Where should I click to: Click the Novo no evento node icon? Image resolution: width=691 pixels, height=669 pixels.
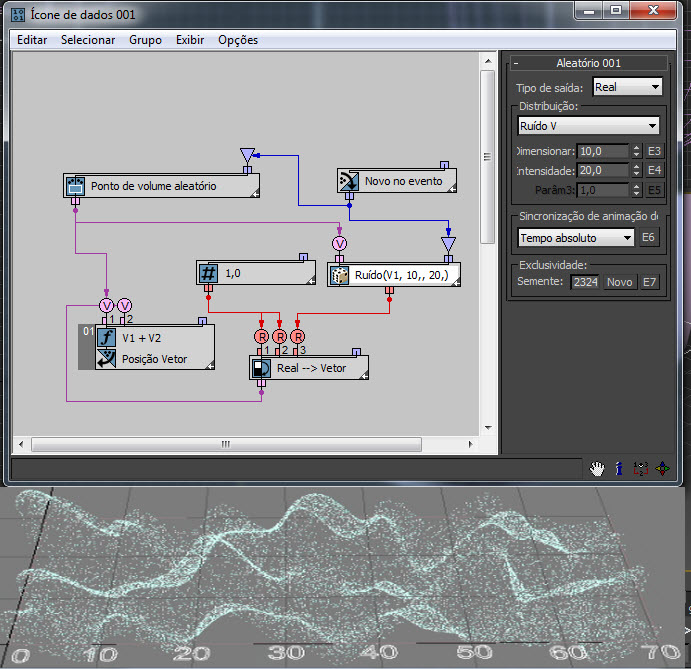(349, 181)
